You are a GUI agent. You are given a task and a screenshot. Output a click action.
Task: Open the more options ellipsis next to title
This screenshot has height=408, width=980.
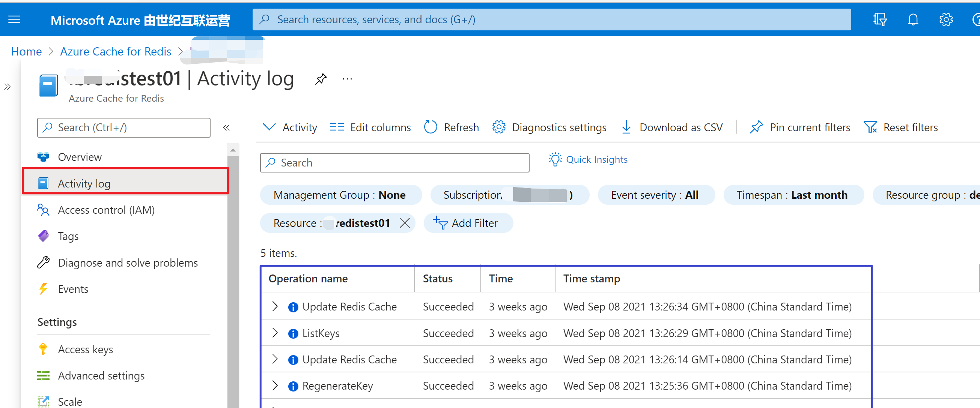click(x=347, y=79)
